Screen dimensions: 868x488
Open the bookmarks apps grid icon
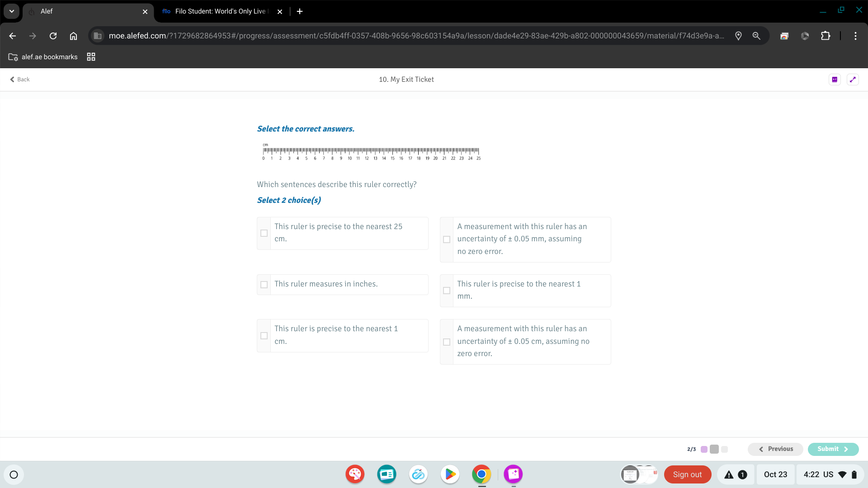coord(91,57)
